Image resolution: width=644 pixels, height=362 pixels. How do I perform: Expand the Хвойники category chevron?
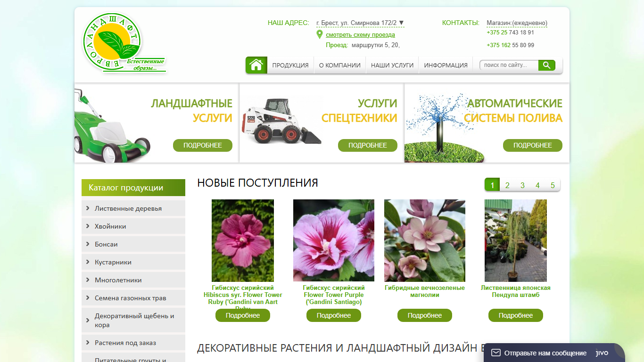pos(88,226)
